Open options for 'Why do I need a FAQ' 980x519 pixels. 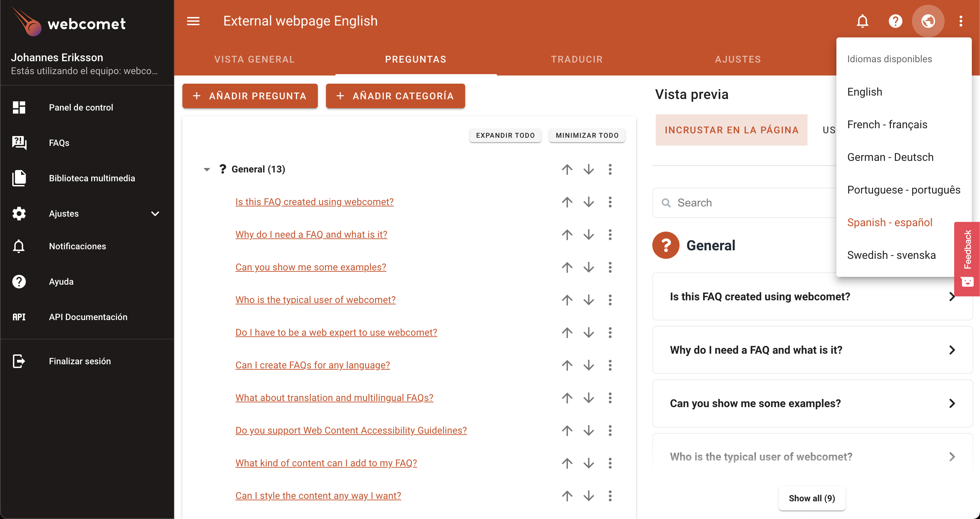(x=610, y=235)
